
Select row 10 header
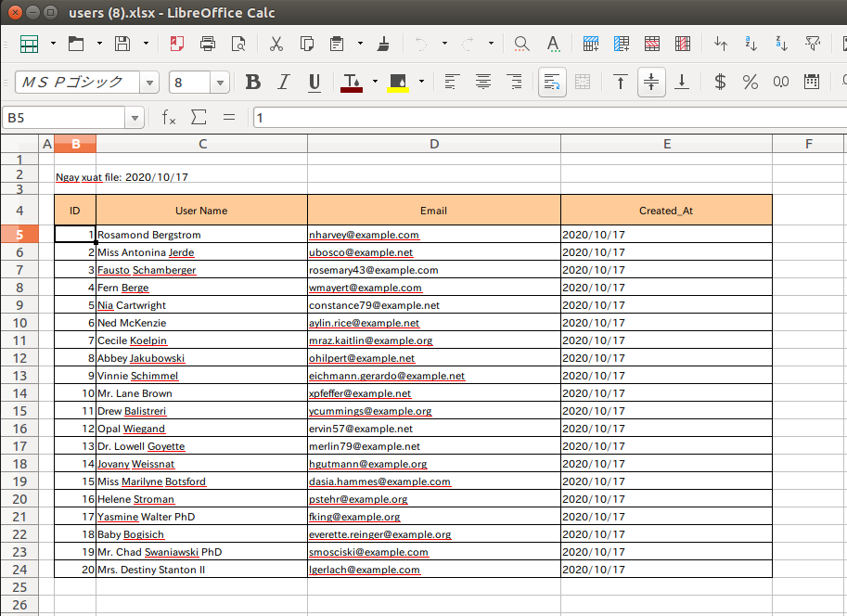click(x=19, y=323)
